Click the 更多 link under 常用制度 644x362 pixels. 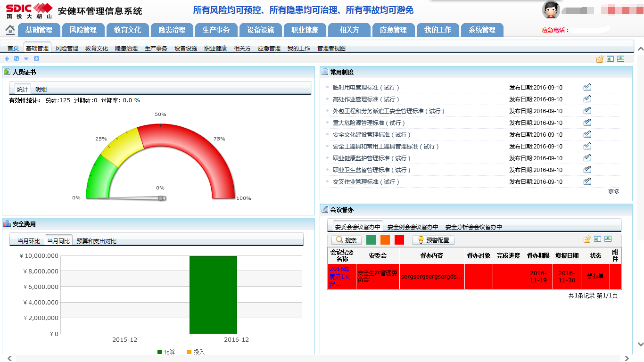613,192
